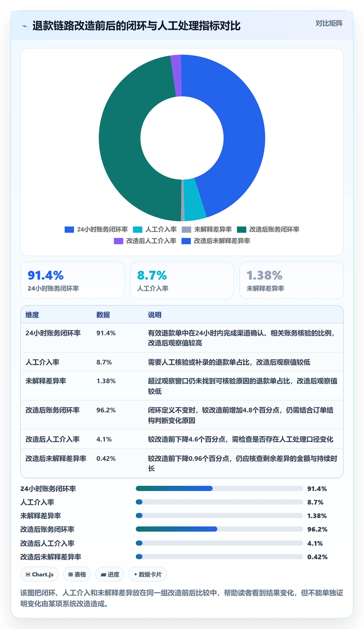Click the 改造后账务闭环率 progress bar
364x629 pixels.
point(219,529)
